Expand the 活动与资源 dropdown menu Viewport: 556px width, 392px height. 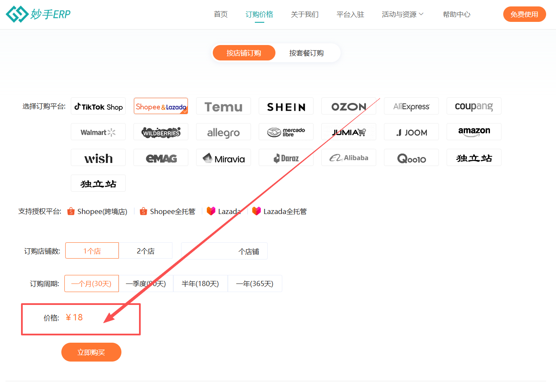pos(402,14)
